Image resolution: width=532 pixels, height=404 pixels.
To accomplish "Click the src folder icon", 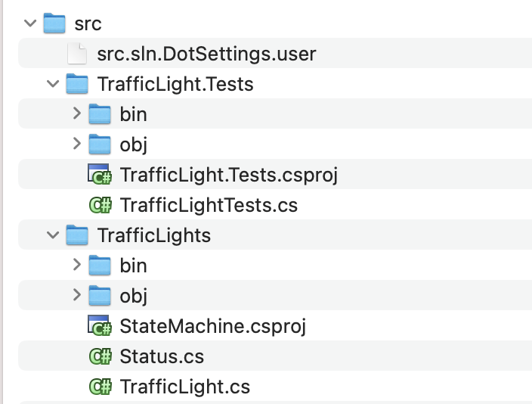I will (55, 23).
